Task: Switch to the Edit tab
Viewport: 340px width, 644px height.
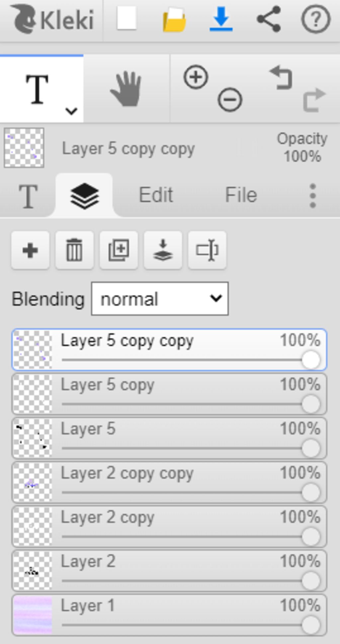Action: [156, 195]
